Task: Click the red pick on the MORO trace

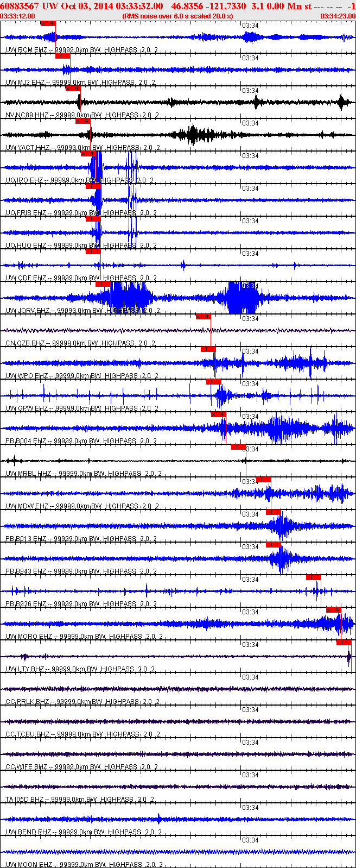Action: [x=334, y=610]
